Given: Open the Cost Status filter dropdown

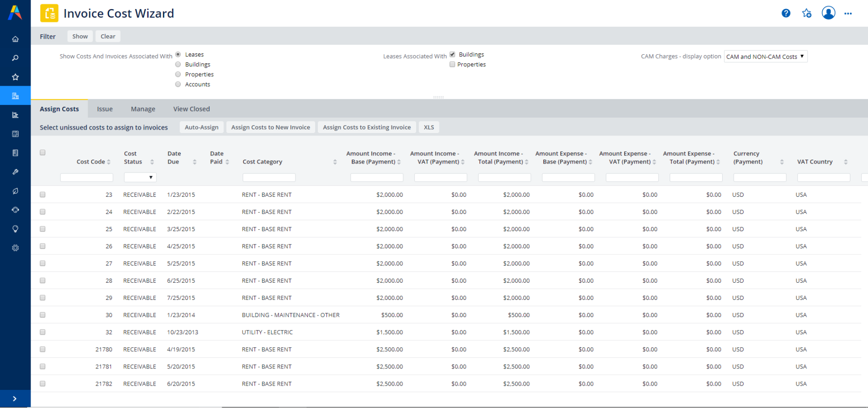Looking at the screenshot, I should pos(140,177).
